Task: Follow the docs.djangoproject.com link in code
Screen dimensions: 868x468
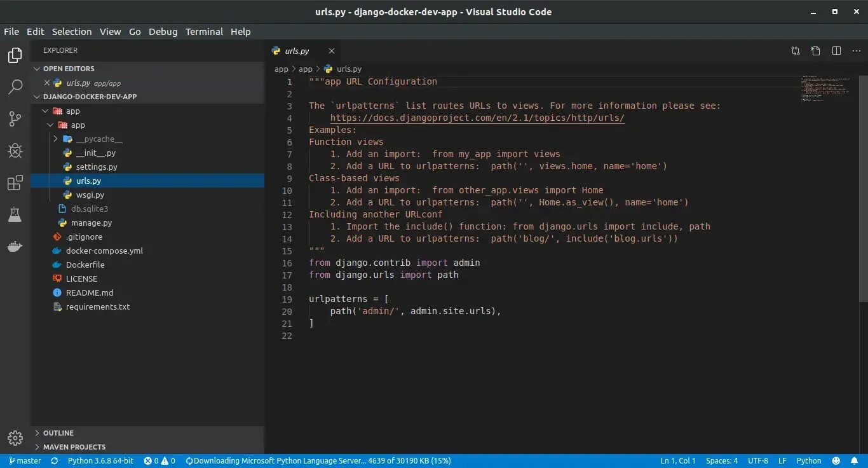Action: 477,118
